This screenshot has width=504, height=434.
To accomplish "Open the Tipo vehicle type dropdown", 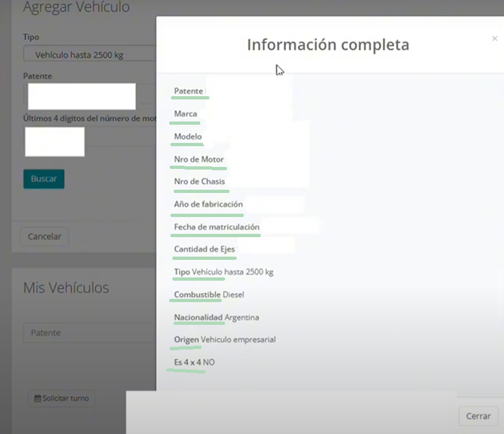I will [89, 55].
